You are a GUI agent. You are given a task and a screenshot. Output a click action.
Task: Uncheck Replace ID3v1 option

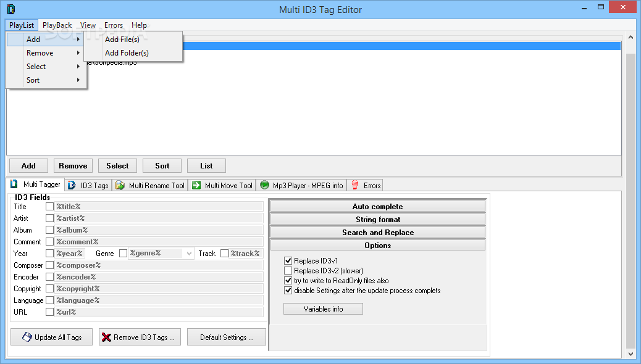coord(288,260)
